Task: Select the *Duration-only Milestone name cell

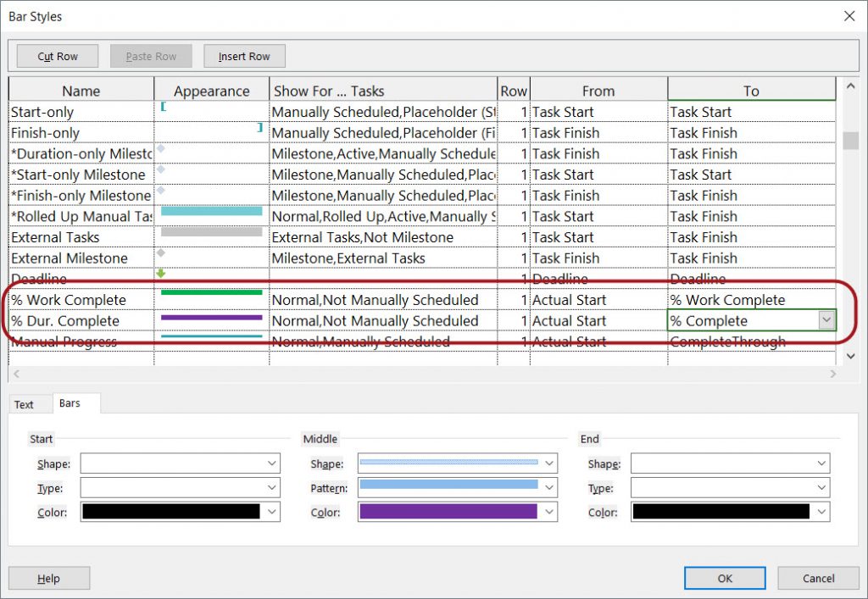Action: (x=81, y=153)
